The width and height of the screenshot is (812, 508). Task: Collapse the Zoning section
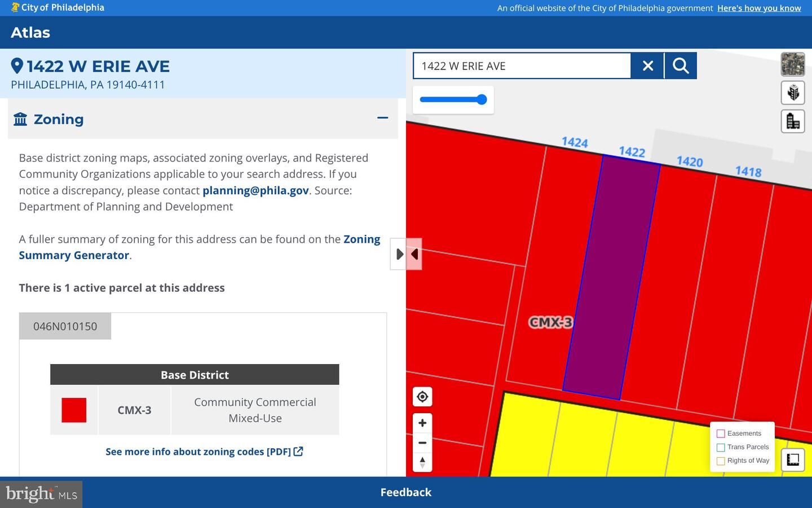tap(383, 118)
